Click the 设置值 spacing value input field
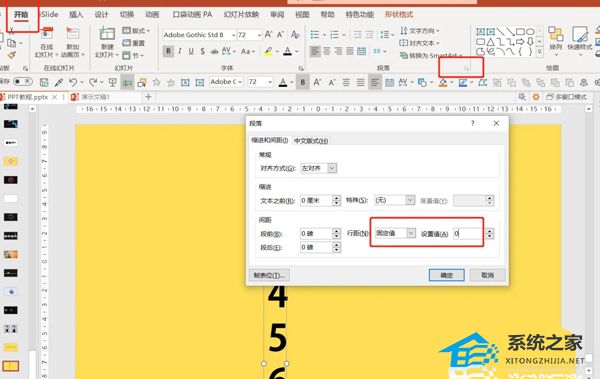The image size is (600, 379). pos(469,233)
